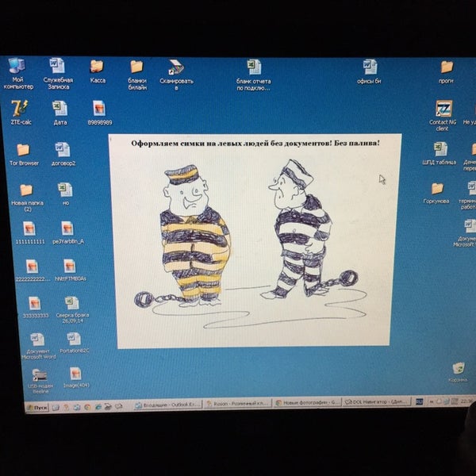The image size is (476, 476).
Task: Click the RU language indicator in the taskbar
Action: click(419, 401)
